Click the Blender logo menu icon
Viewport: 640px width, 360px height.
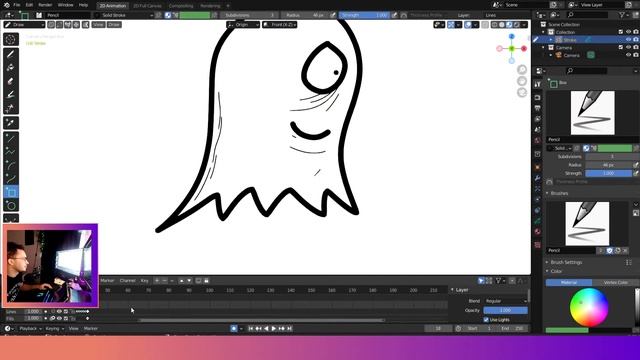coord(7,5)
